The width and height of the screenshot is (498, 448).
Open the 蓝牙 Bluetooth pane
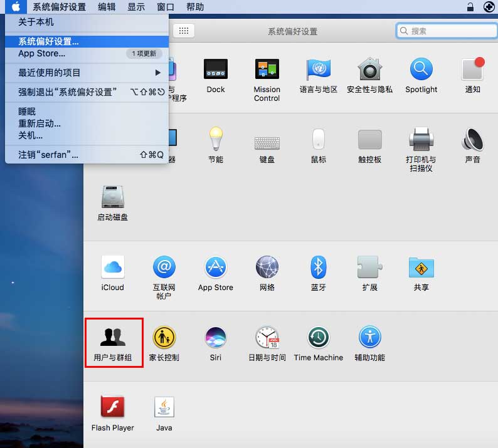pyautogui.click(x=318, y=267)
